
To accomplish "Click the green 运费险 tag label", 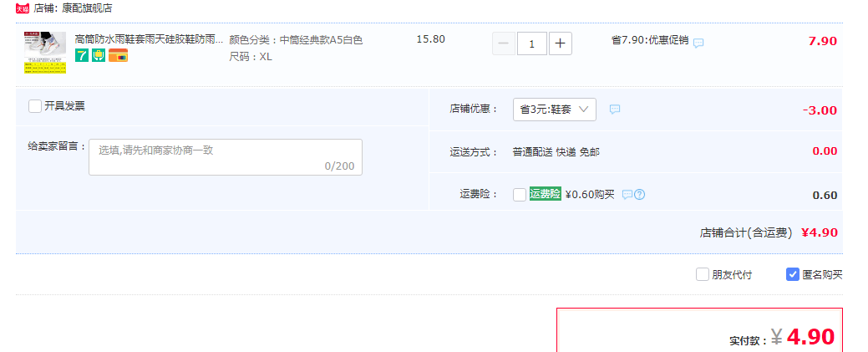I will [x=546, y=194].
